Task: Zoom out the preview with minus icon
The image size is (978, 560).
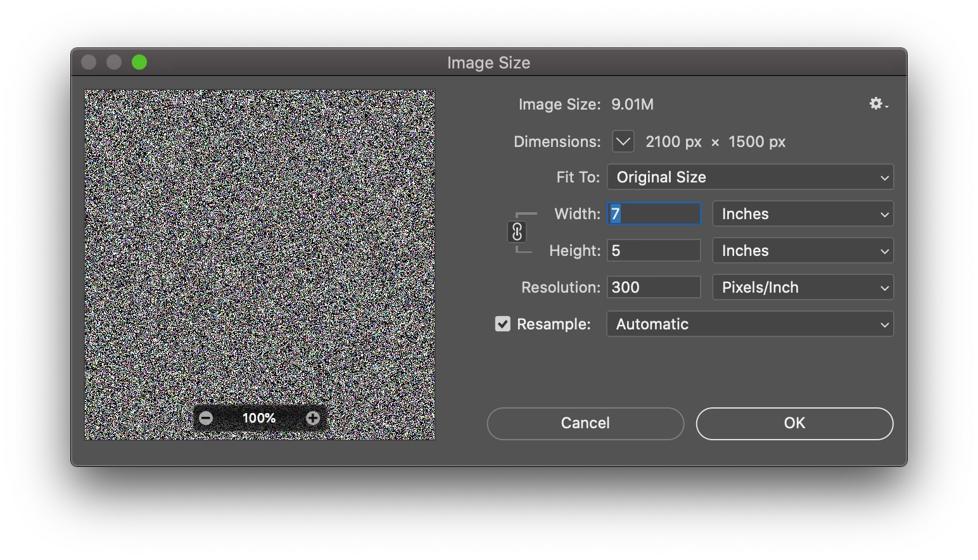Action: tap(206, 418)
